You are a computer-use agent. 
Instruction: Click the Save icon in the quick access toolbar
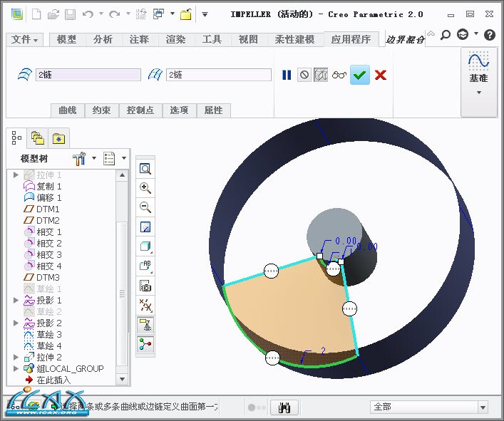click(x=70, y=14)
